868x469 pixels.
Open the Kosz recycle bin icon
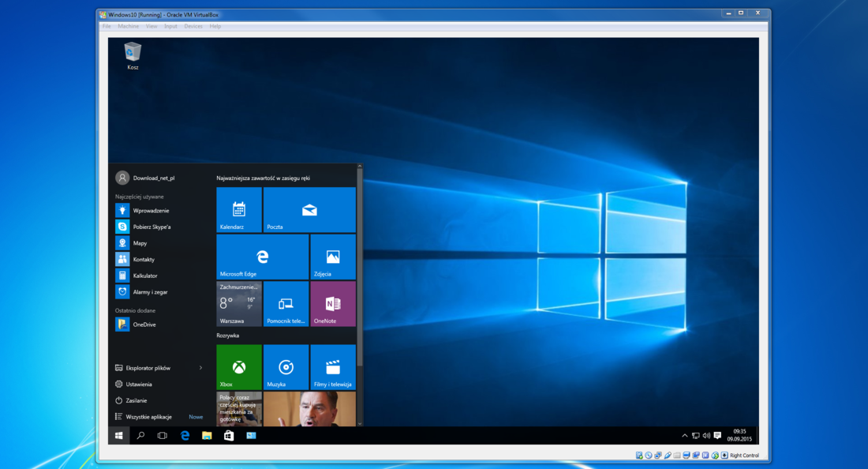(x=133, y=55)
